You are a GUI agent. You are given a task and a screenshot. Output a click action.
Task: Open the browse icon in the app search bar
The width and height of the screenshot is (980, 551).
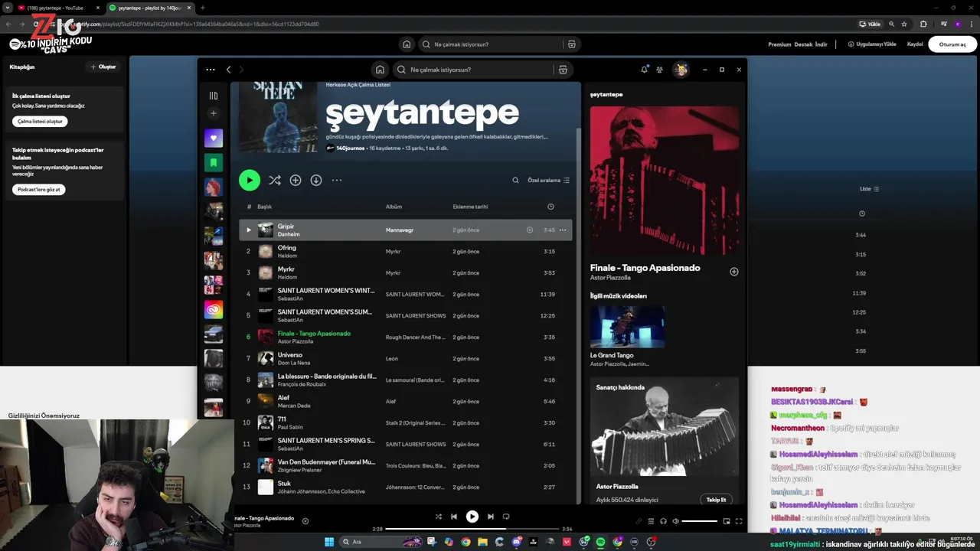(563, 70)
